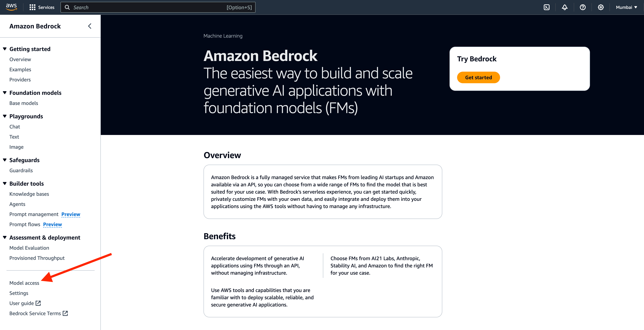The width and height of the screenshot is (644, 330).
Task: Go to Model access page
Action: click(x=24, y=283)
